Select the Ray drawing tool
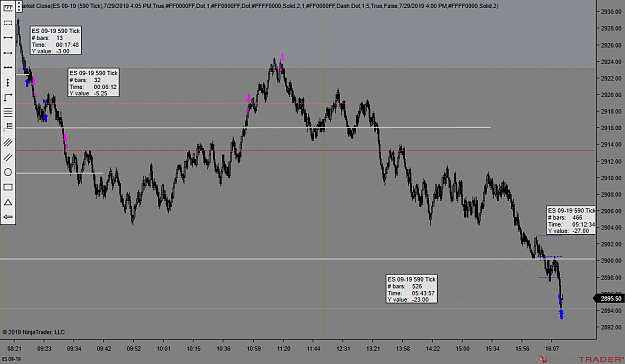 coord(8,53)
